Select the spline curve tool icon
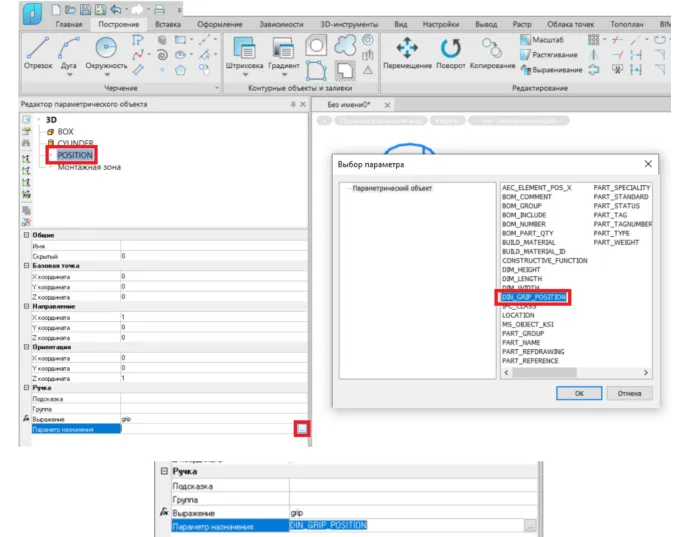The height and width of the screenshot is (537, 688). click(x=138, y=55)
